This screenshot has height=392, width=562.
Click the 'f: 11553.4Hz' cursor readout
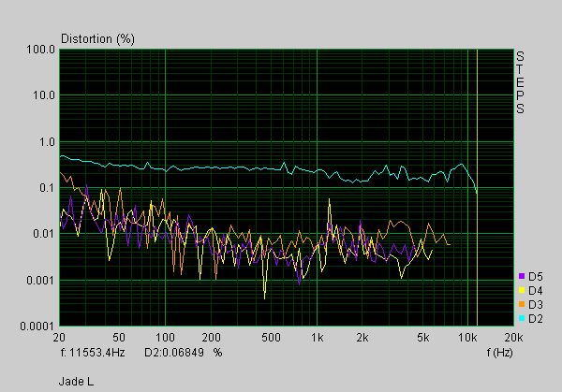[x=93, y=353]
